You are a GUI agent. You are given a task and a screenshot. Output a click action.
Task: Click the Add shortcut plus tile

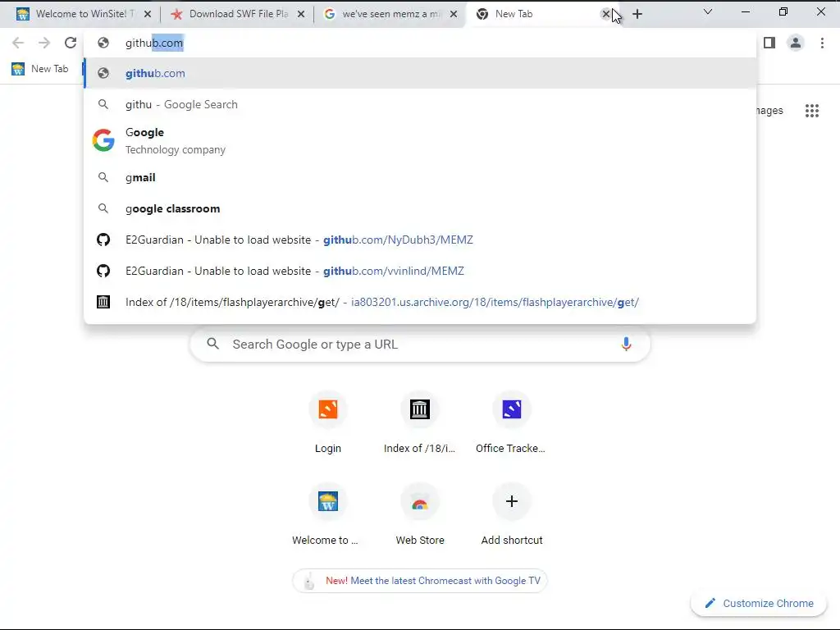tap(512, 515)
